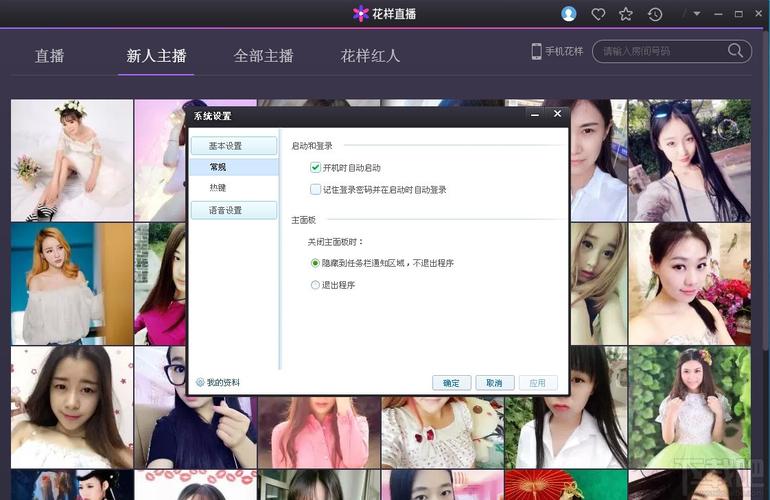Click the 花样直播 logo icon
This screenshot has height=500, width=770.
(x=361, y=14)
